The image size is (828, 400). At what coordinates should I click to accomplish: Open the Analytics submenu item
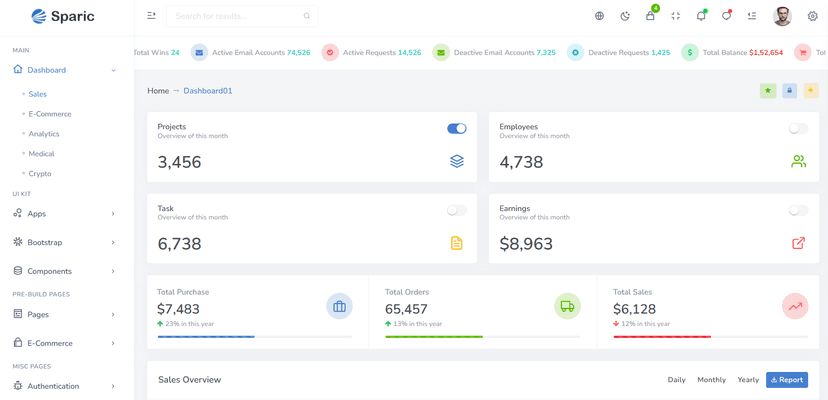pyautogui.click(x=44, y=134)
